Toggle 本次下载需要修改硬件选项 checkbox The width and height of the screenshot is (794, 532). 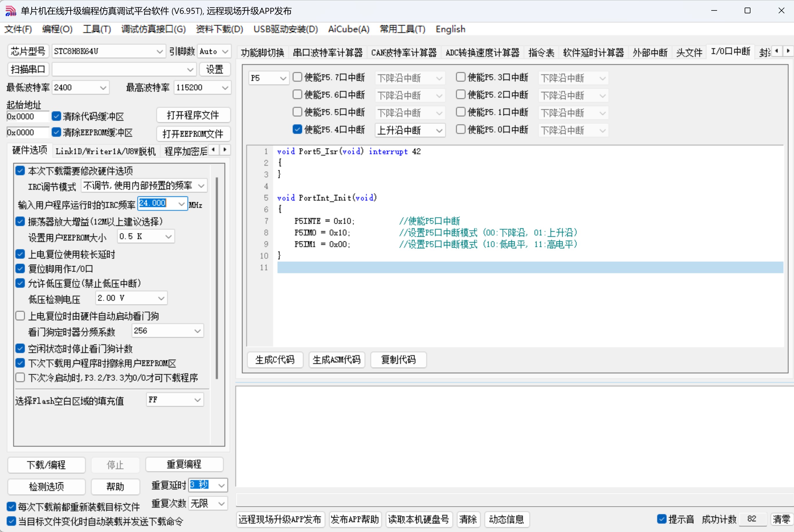pyautogui.click(x=20, y=171)
